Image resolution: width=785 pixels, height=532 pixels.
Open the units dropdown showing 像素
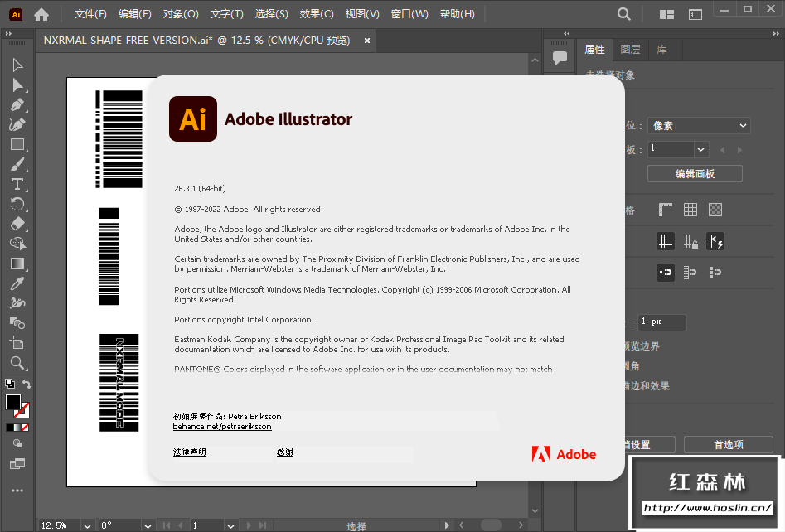pos(700,126)
